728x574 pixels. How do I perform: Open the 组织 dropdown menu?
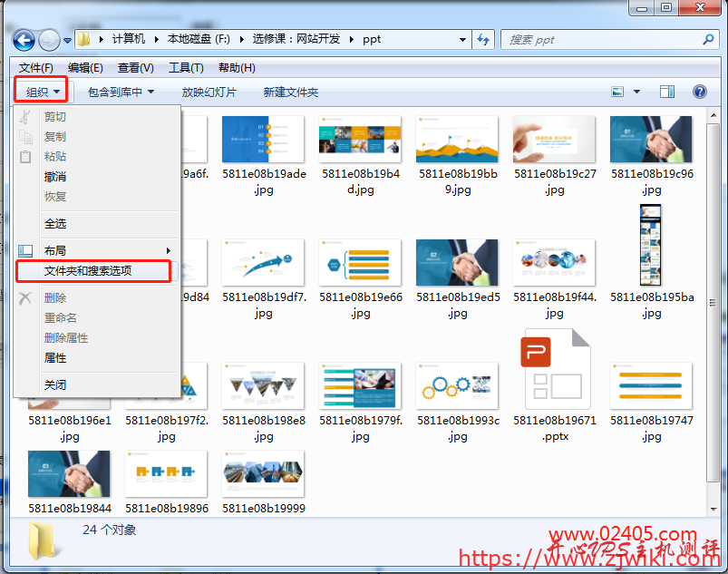click(41, 91)
